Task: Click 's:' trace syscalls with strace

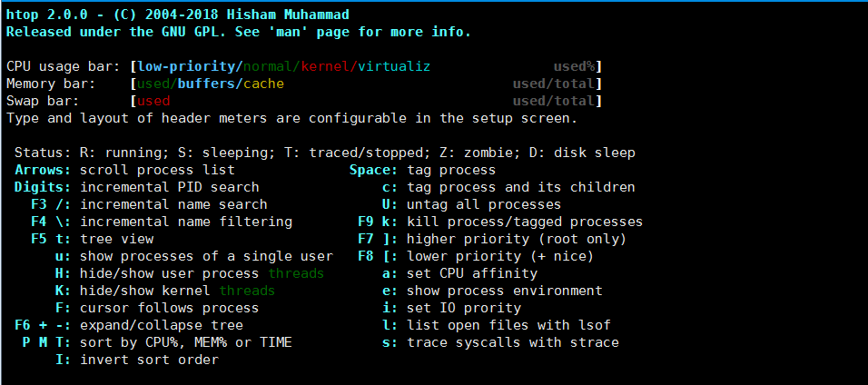Action: pos(390,343)
